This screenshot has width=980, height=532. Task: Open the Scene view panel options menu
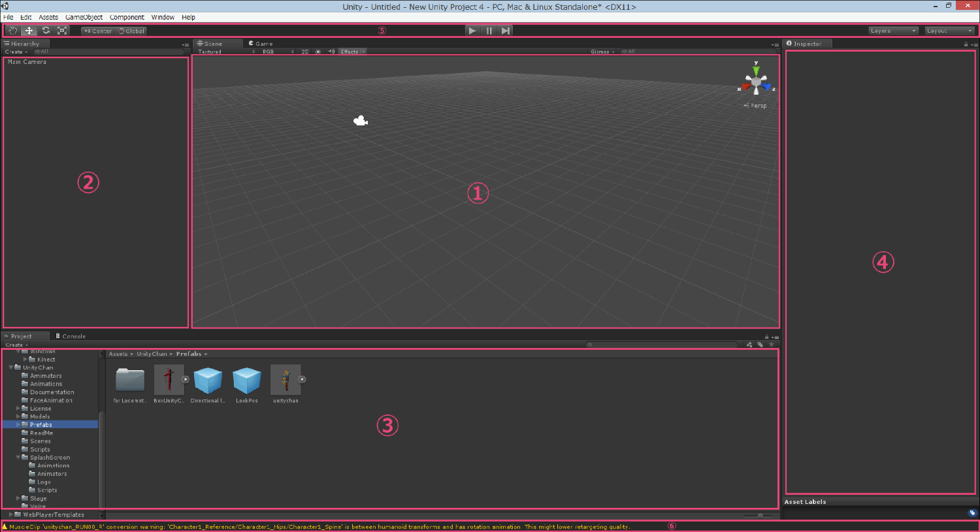click(776, 44)
